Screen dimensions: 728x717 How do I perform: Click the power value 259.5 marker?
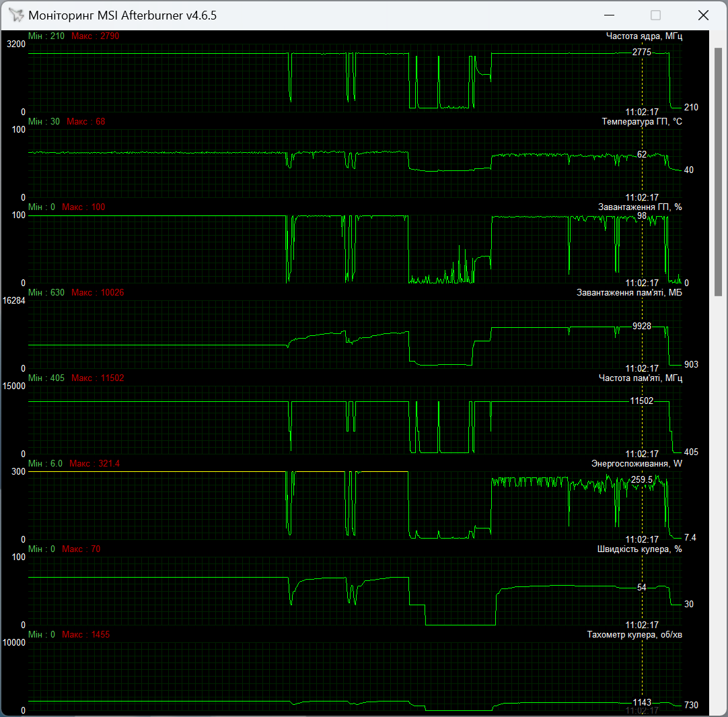coord(642,479)
